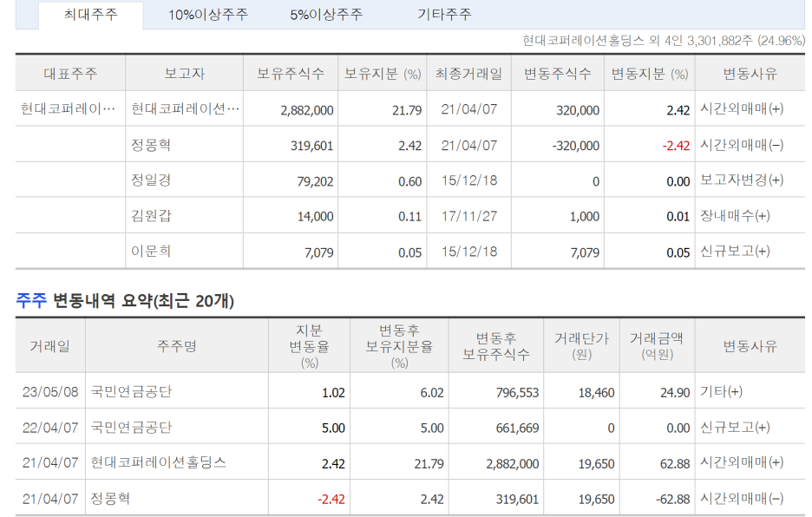Click the holdings value 14,000
The image size is (812, 517).
click(316, 217)
